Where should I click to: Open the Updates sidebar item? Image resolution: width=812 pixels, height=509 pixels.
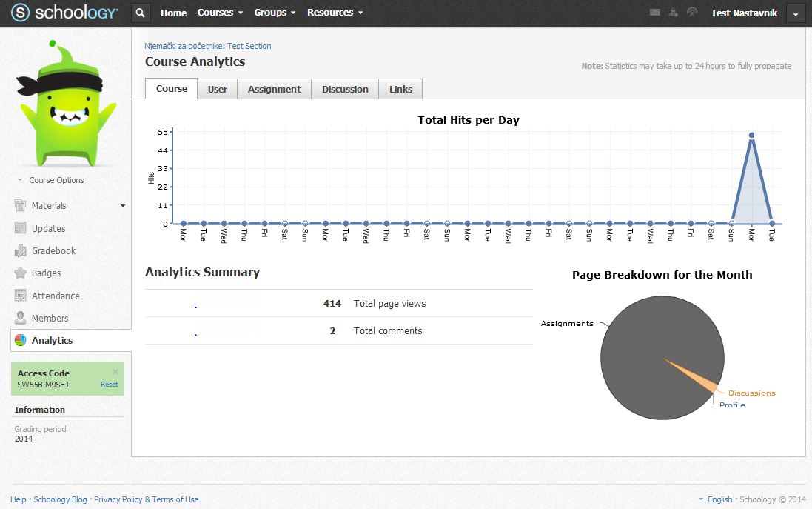pyautogui.click(x=48, y=229)
